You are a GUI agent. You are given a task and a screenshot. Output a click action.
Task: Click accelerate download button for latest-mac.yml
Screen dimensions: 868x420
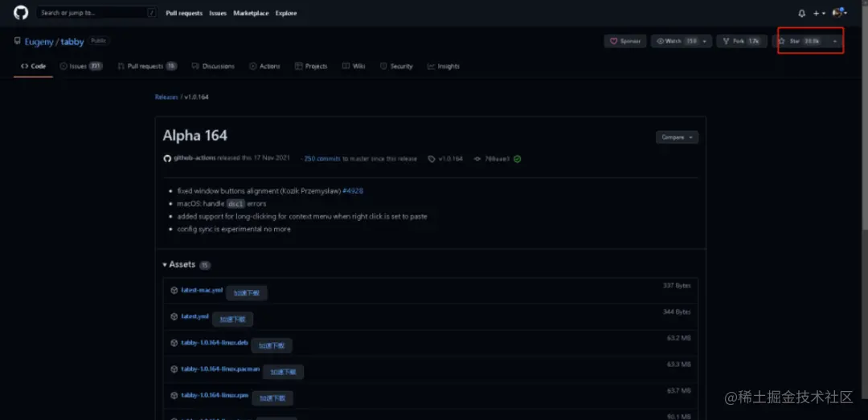(247, 293)
